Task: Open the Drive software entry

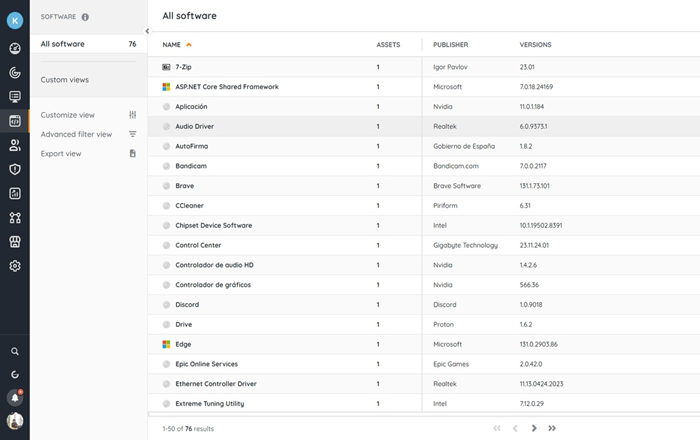Action: (183, 324)
